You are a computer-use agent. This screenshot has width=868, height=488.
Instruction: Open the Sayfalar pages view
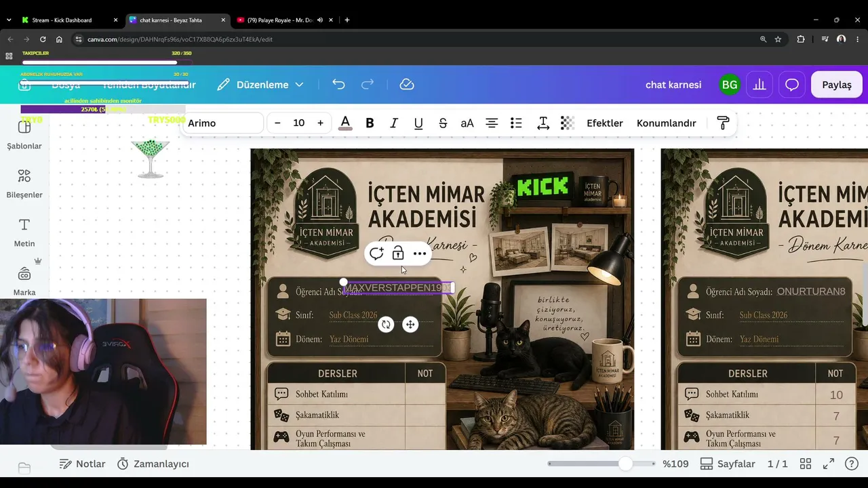pos(728,464)
